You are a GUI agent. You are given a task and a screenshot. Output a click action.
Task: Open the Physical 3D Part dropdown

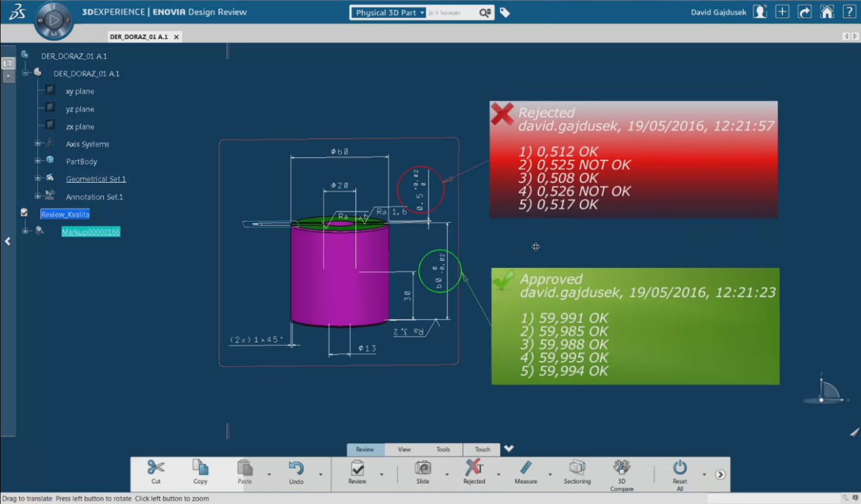[x=389, y=13]
